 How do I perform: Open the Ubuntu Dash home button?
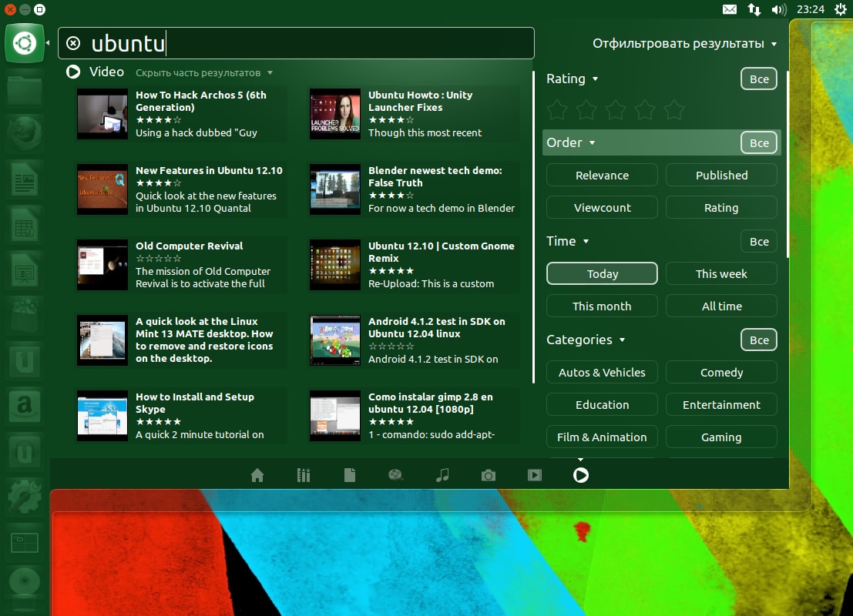tap(25, 43)
